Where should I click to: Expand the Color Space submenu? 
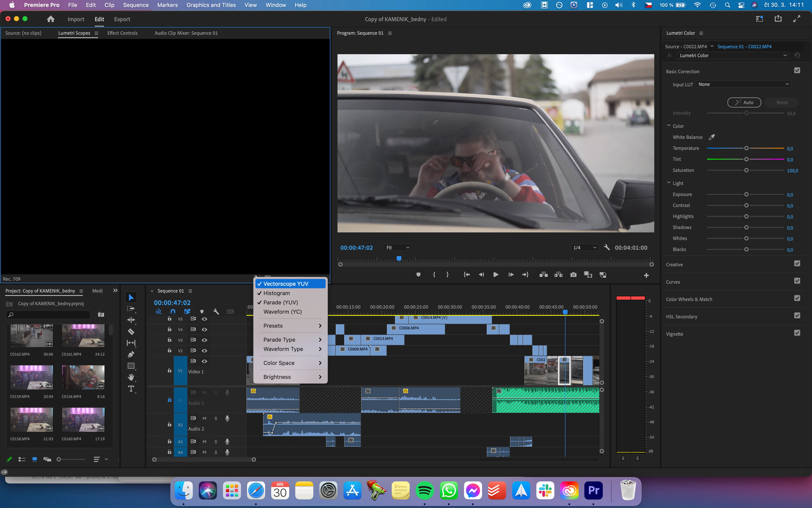(291, 363)
